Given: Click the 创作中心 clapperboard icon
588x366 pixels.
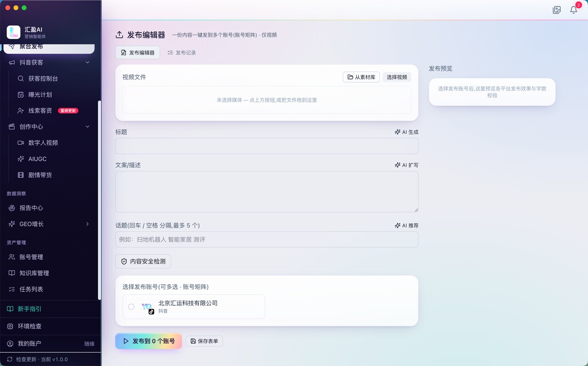Looking at the screenshot, I should pyautogui.click(x=12, y=127).
